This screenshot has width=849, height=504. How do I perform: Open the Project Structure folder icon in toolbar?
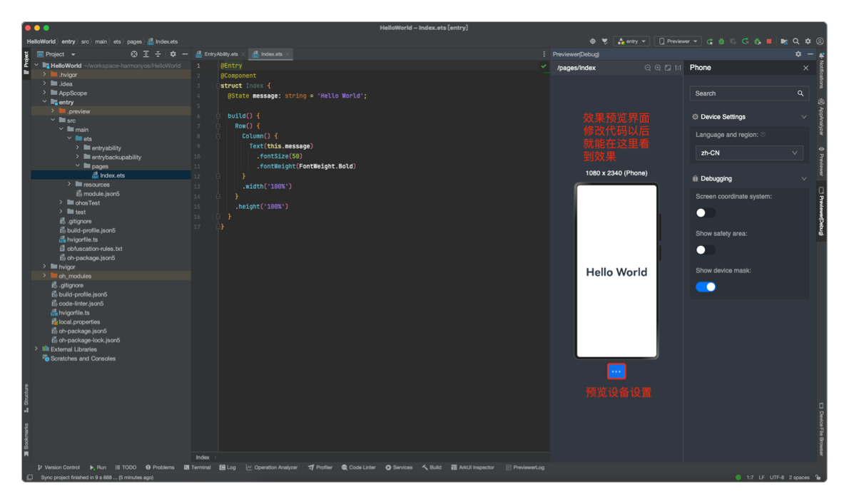pos(783,41)
